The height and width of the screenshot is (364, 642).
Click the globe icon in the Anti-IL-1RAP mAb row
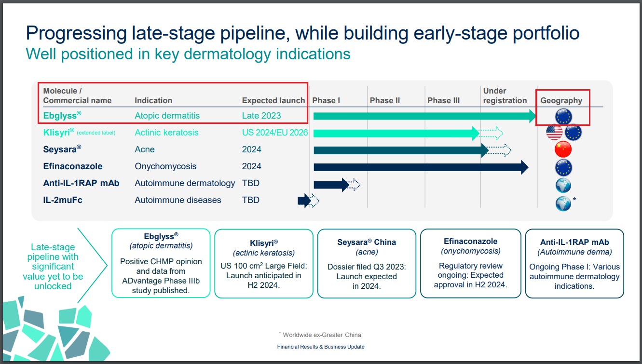[x=563, y=185]
